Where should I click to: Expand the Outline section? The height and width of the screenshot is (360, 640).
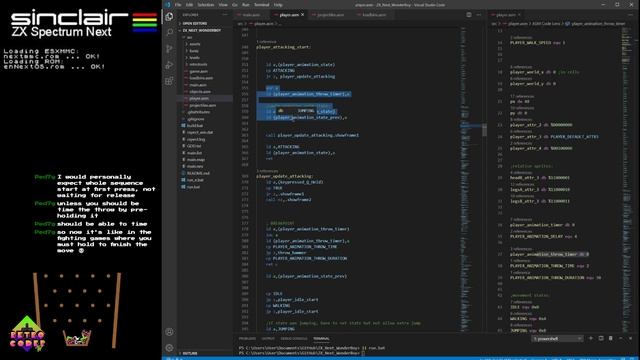tap(205, 353)
